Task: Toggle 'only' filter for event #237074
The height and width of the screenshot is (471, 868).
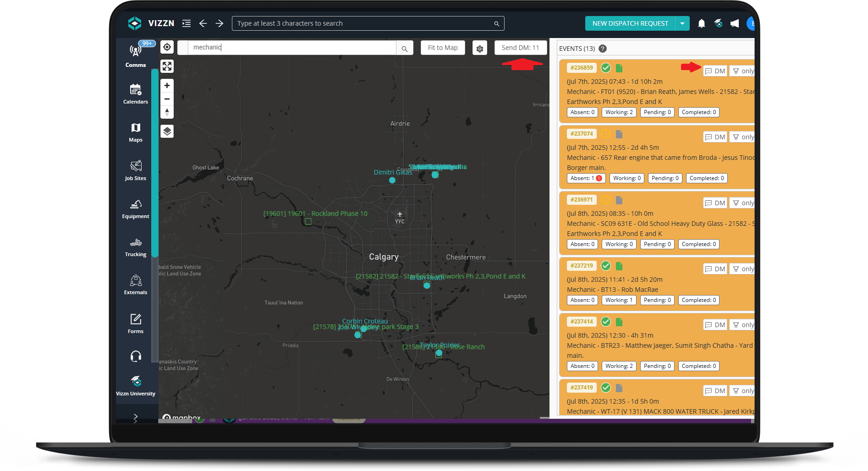Action: point(743,137)
